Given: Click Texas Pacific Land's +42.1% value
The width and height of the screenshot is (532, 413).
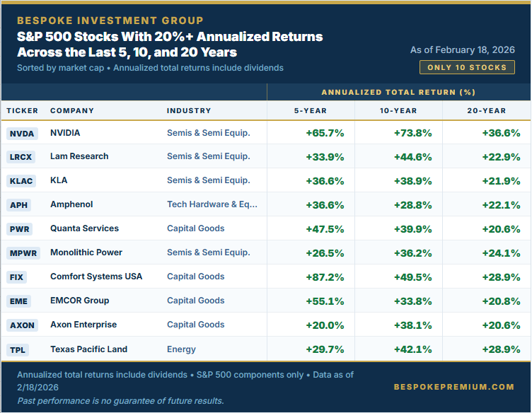Looking at the screenshot, I should coord(413,349).
